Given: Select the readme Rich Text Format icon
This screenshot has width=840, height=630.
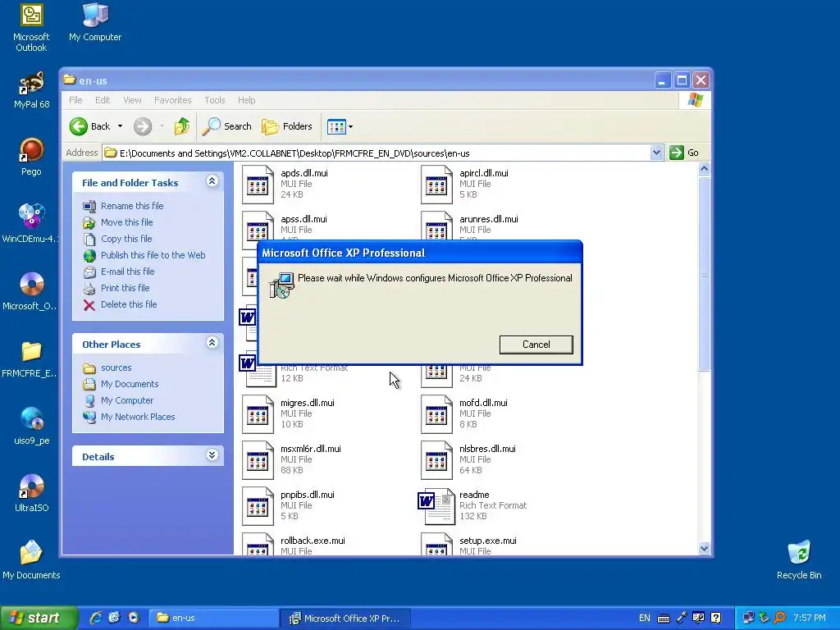Looking at the screenshot, I should pyautogui.click(x=436, y=506).
